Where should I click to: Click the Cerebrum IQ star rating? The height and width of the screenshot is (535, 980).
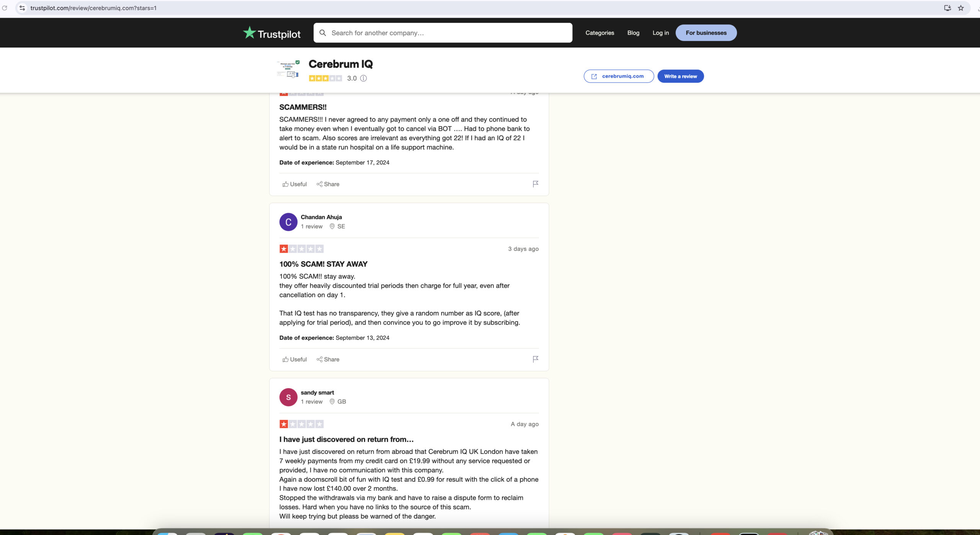click(325, 78)
